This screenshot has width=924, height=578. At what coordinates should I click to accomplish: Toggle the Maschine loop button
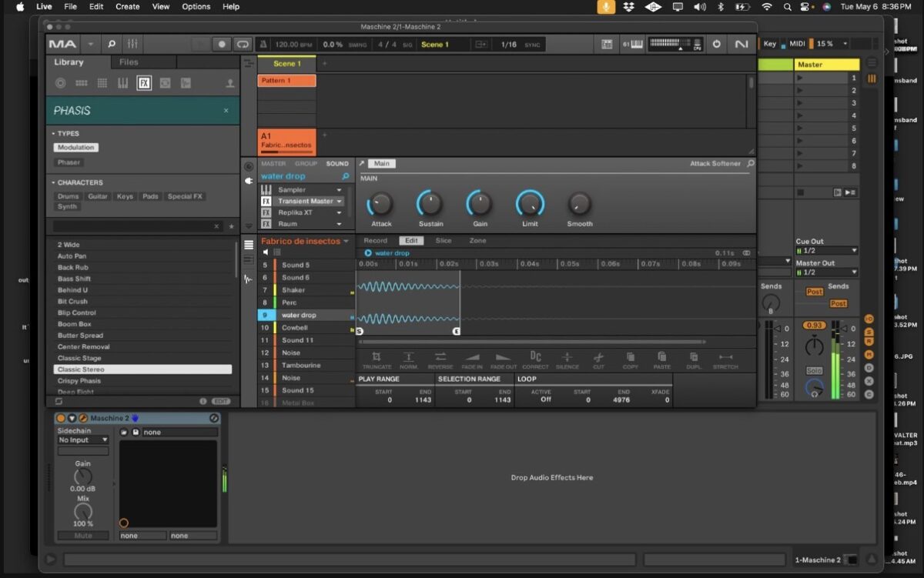pyautogui.click(x=243, y=45)
